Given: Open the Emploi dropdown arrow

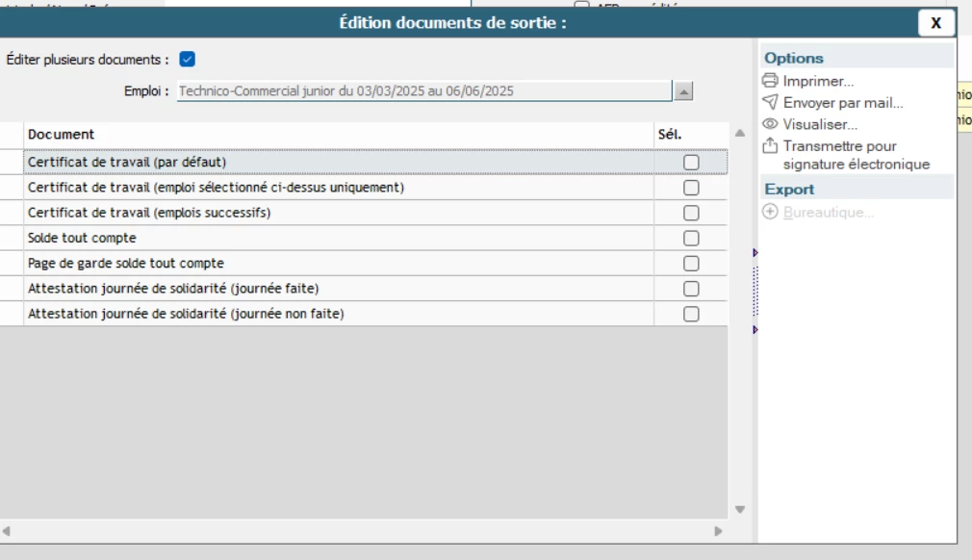Looking at the screenshot, I should tap(683, 91).
